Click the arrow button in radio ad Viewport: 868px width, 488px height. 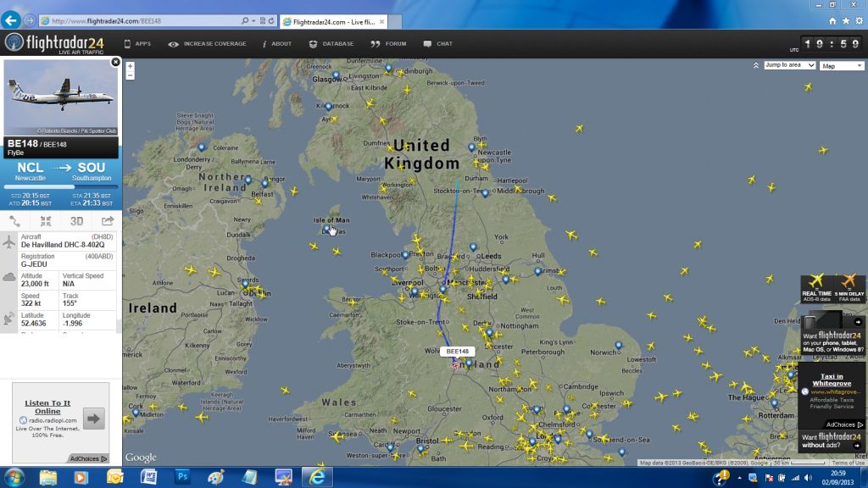pos(93,419)
